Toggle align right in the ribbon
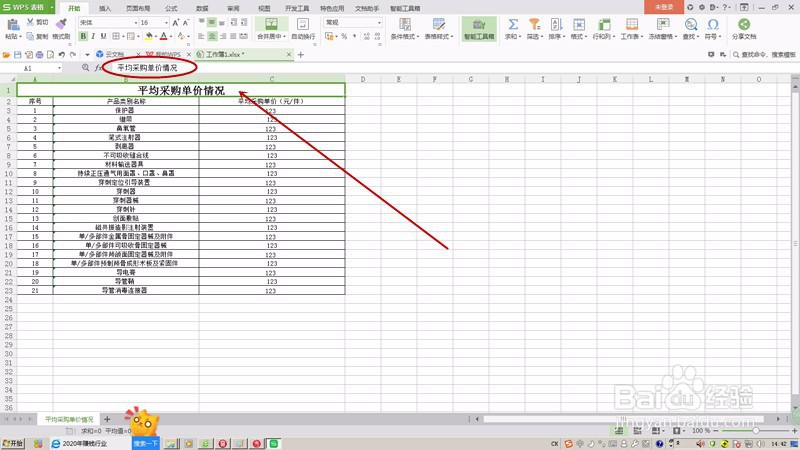800x450 pixels. coord(222,36)
